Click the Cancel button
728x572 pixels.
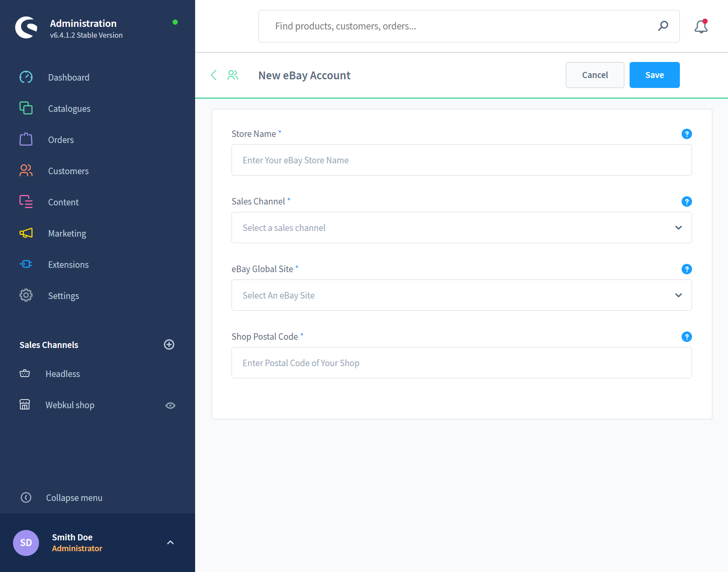(x=595, y=75)
